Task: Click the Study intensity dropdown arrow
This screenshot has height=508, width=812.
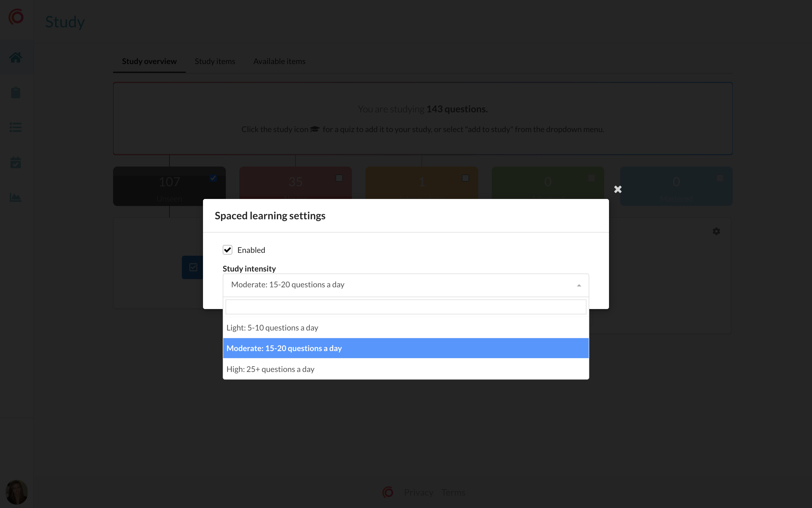Action: click(x=579, y=286)
